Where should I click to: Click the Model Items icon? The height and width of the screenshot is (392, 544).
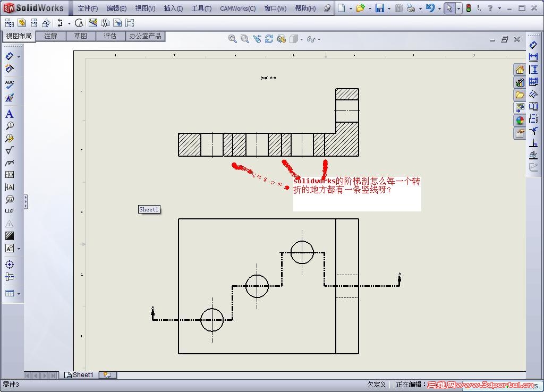10,69
